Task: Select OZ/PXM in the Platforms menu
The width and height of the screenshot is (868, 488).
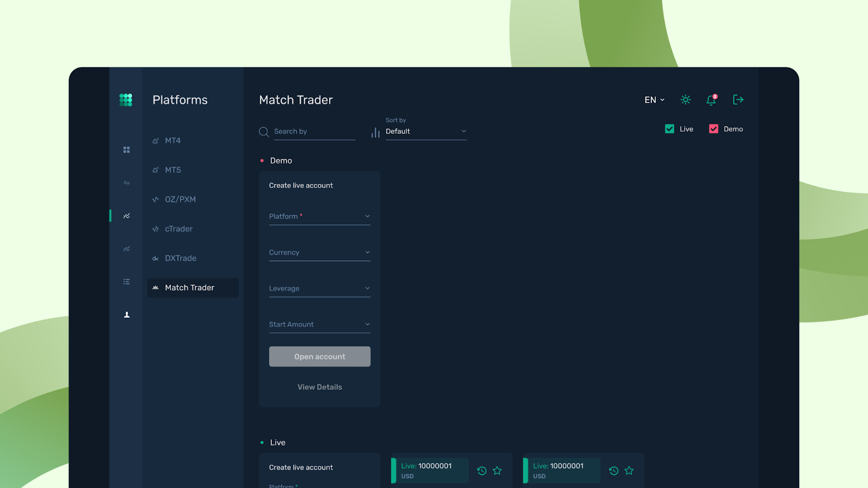Action: (x=193, y=200)
